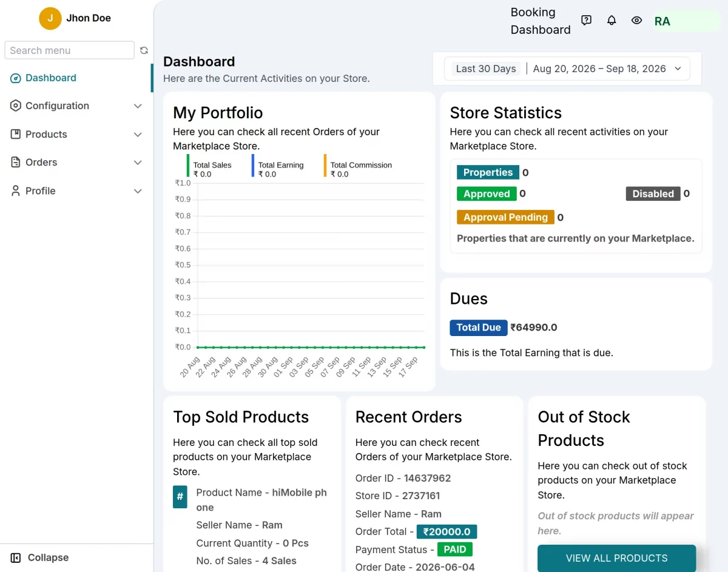The width and height of the screenshot is (728, 572).
Task: Open the Orders sidebar menu item
Action: (x=76, y=162)
